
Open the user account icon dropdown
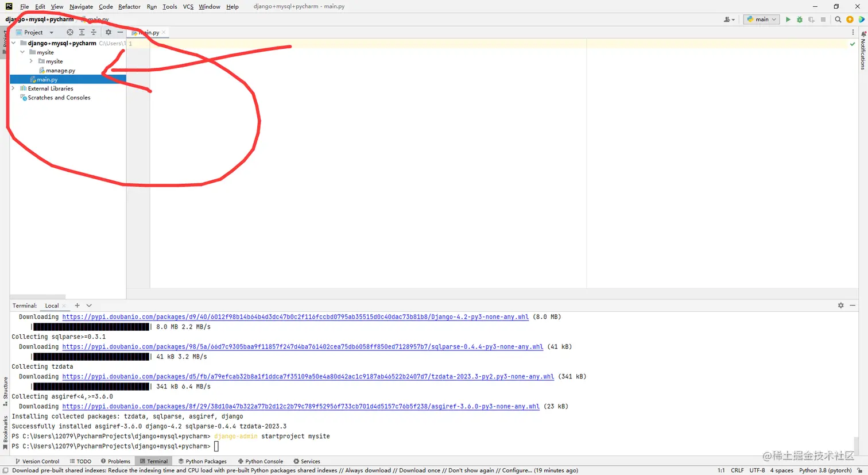coord(729,20)
